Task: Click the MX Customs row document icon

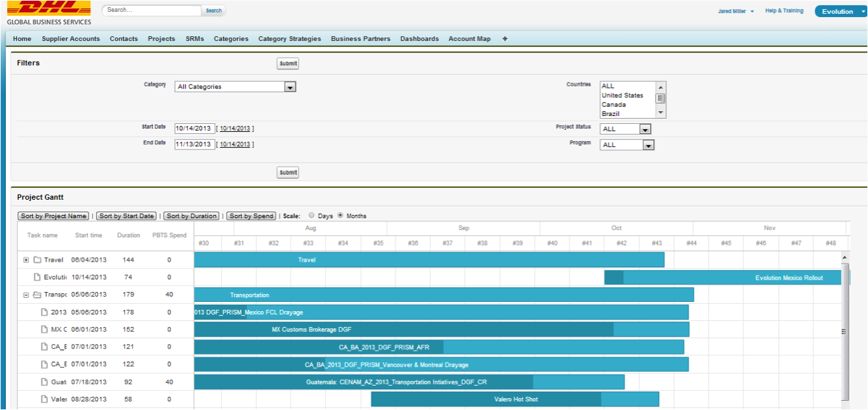Action: pyautogui.click(x=45, y=330)
